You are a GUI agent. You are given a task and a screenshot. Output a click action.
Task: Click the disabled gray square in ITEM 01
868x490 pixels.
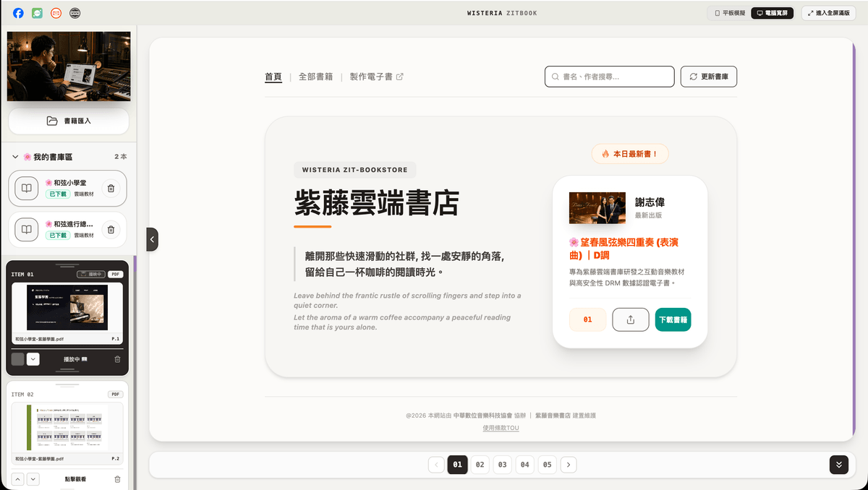tap(18, 359)
